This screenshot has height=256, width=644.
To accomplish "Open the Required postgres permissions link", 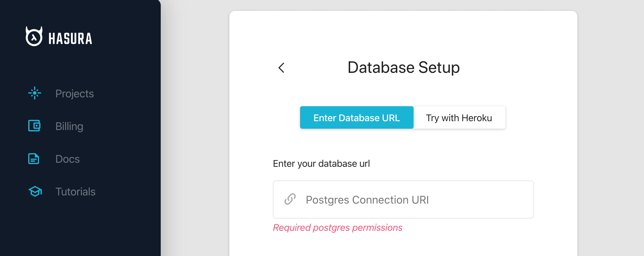I will (x=337, y=227).
